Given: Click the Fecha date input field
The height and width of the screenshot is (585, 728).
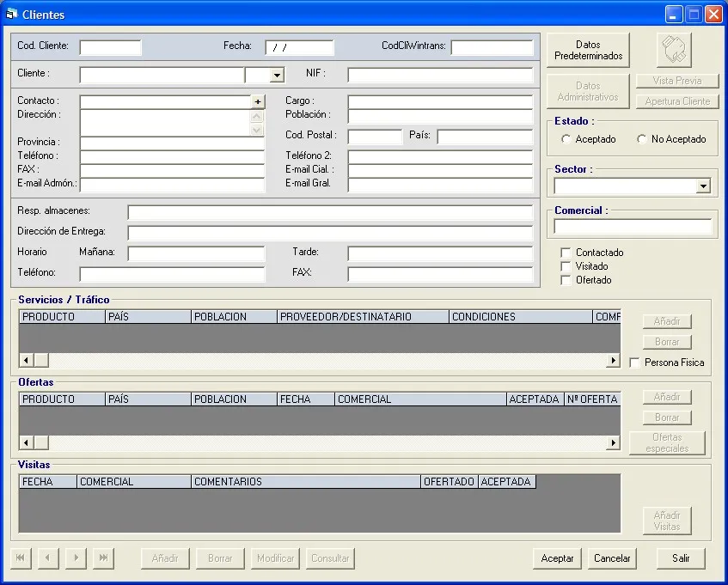Looking at the screenshot, I should [x=299, y=47].
